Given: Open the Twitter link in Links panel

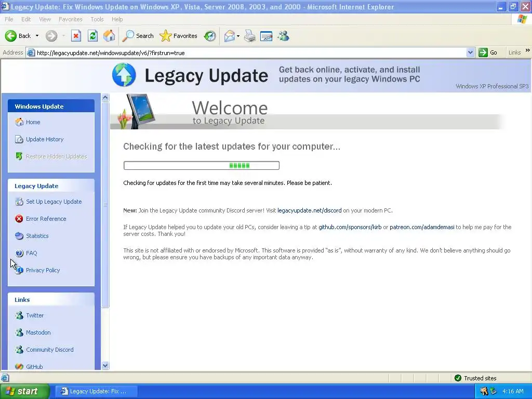Looking at the screenshot, I should point(35,315).
